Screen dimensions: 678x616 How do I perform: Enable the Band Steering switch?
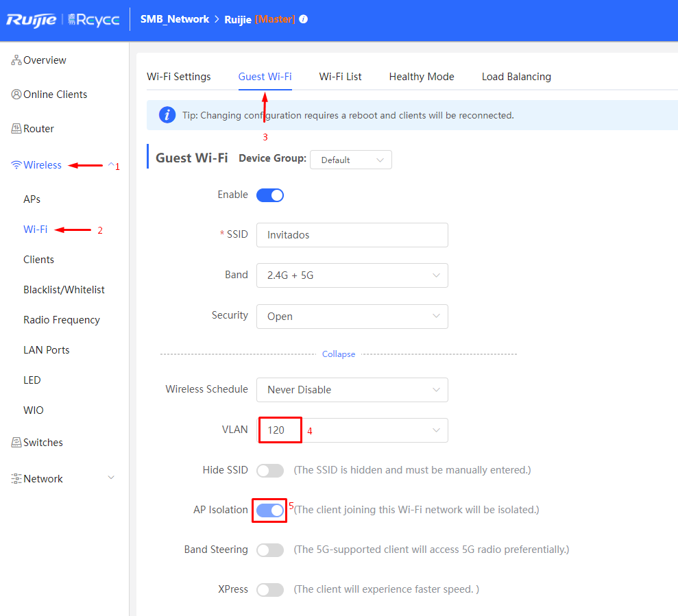point(270,550)
